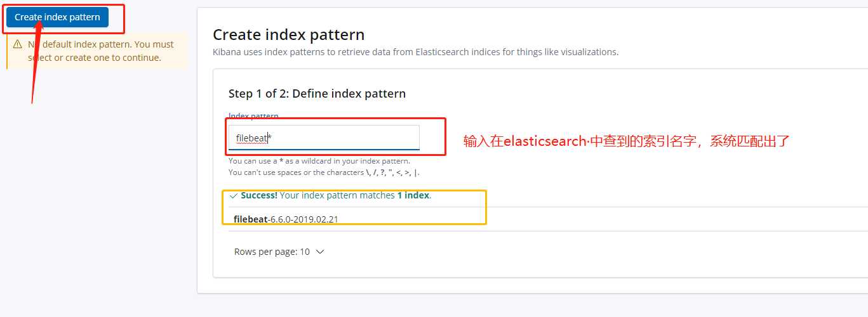This screenshot has width=868, height=317.
Task: Click the disallowed characters hint line
Action: 324,172
